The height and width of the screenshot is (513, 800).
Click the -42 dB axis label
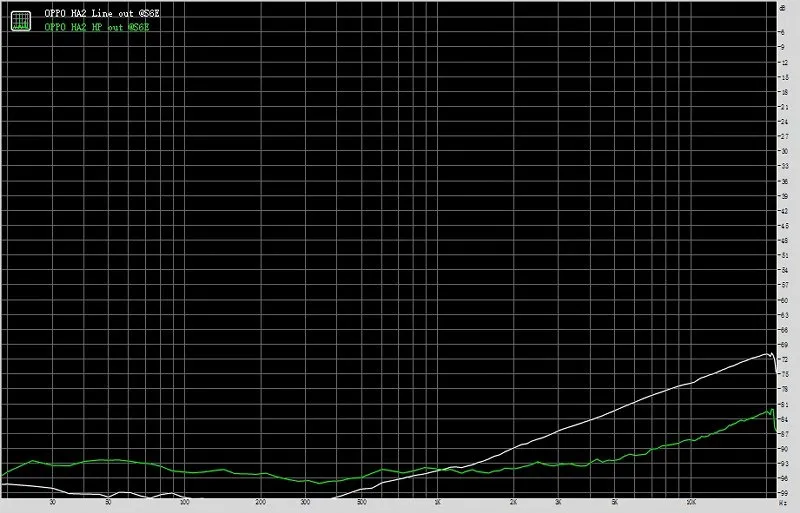click(x=783, y=211)
